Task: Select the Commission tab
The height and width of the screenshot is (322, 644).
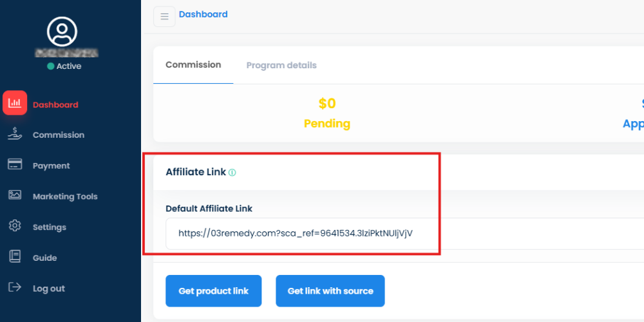Action: [x=193, y=65]
